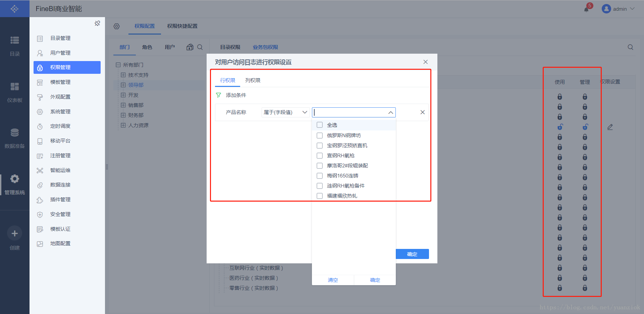
Task: Check 涟钢RH氧枪备件 option
Action: click(320, 186)
